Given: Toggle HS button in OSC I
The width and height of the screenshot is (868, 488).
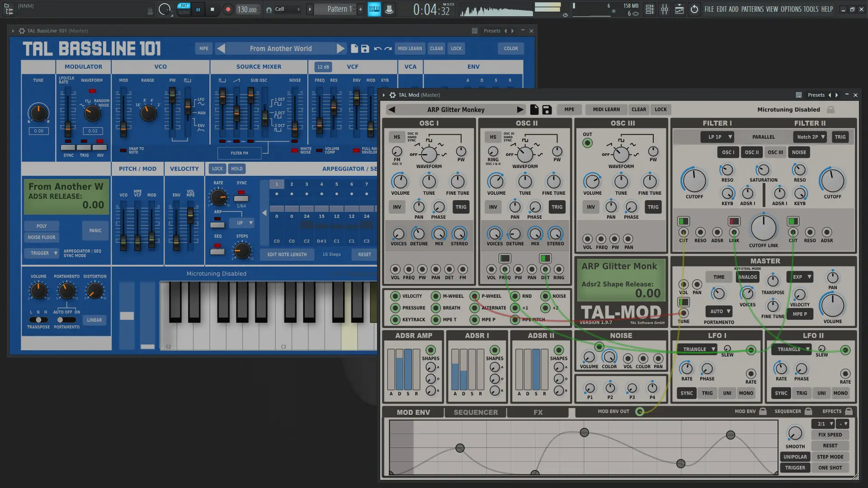Looking at the screenshot, I should (396, 137).
